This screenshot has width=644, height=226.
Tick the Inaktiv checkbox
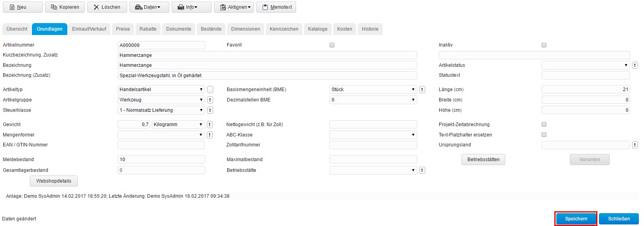click(544, 45)
